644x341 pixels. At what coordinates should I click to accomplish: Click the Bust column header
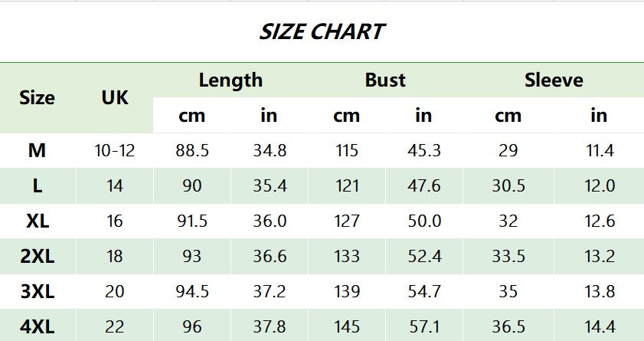[385, 80]
